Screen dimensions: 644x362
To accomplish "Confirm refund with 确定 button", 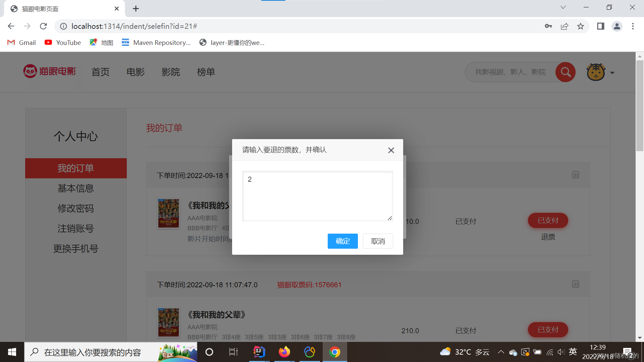I will [342, 241].
